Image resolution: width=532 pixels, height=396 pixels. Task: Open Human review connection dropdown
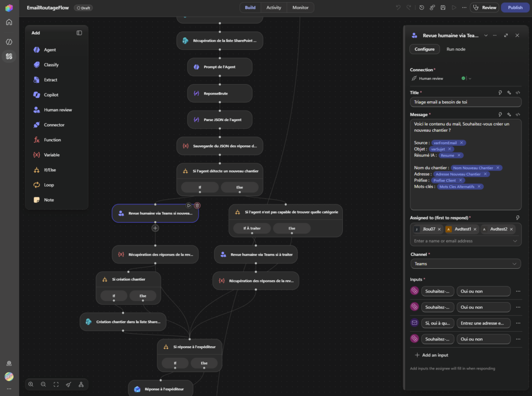[x=470, y=79]
